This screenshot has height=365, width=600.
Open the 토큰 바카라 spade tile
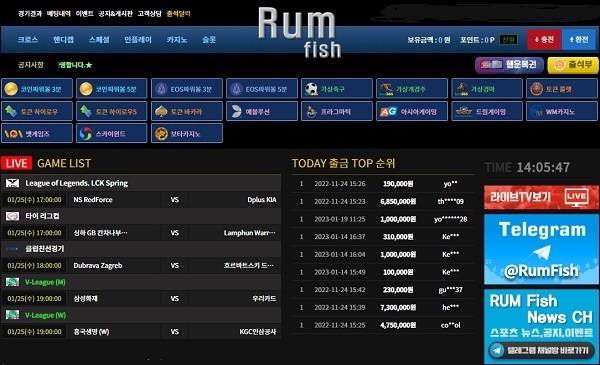click(187, 111)
